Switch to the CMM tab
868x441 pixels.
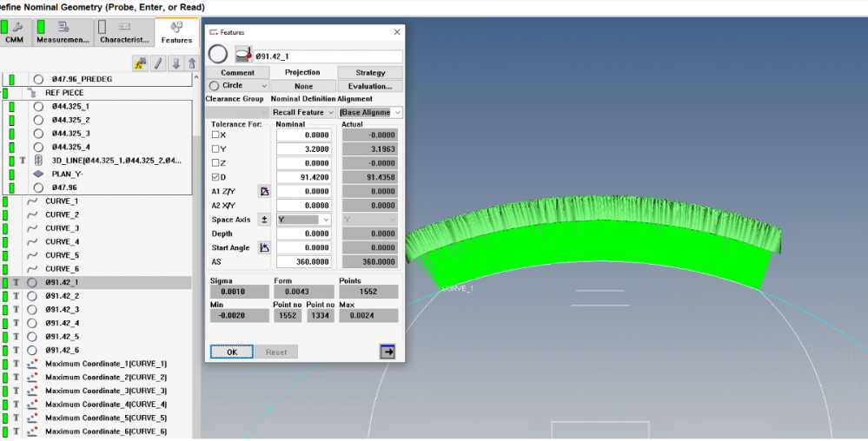[x=15, y=31]
